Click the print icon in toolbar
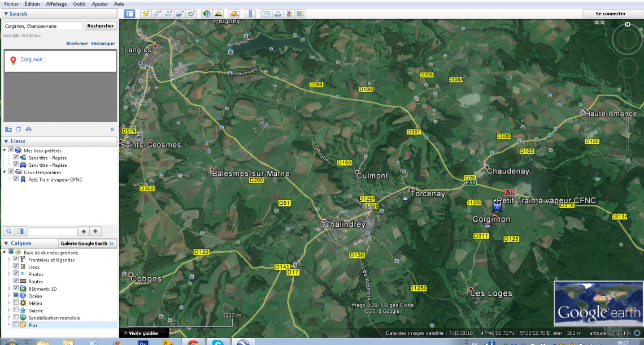644x345 pixels. pyautogui.click(x=277, y=14)
